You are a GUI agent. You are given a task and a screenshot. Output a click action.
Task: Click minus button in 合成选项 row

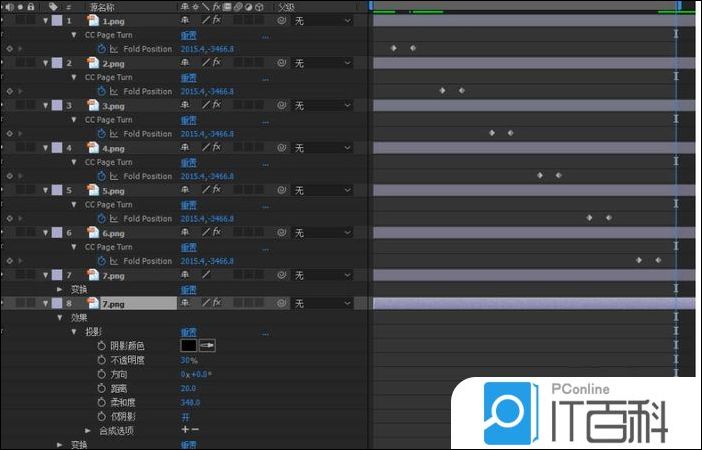tap(195, 429)
